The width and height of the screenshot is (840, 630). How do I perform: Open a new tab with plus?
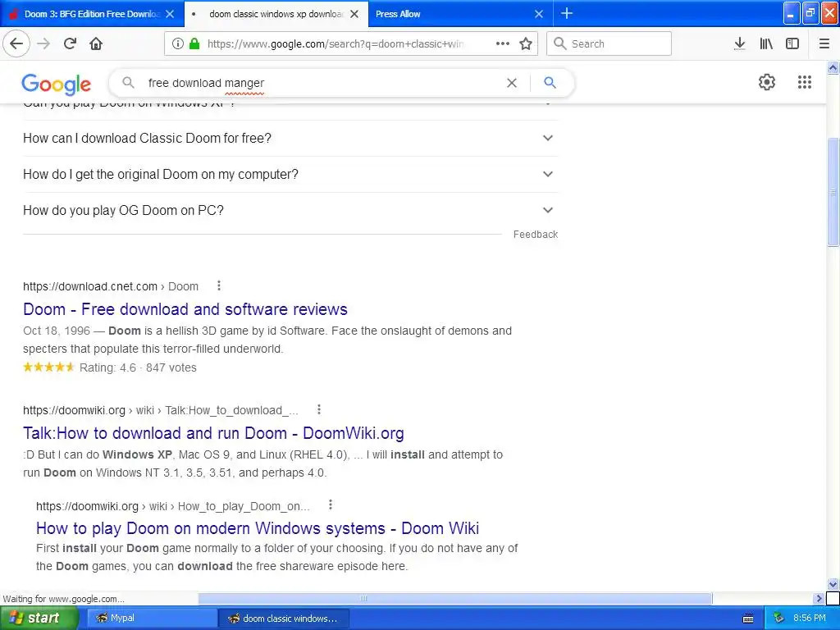pyautogui.click(x=567, y=13)
